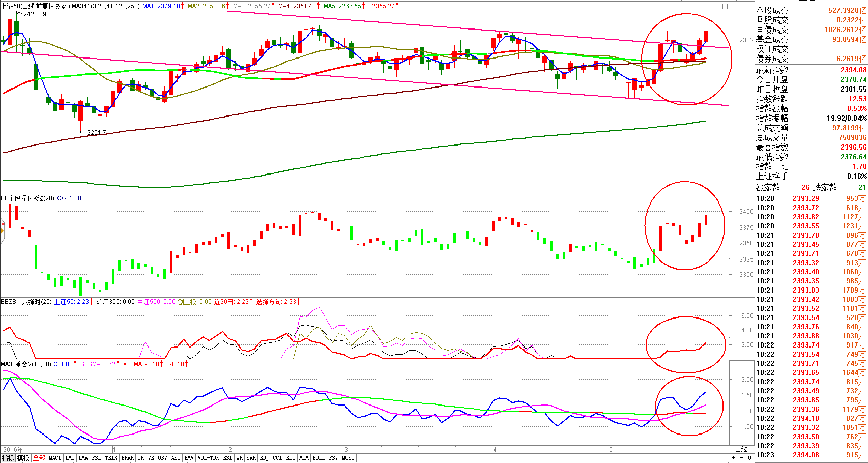This screenshot has width=868, height=463.
Task: Click the 总成交额 value 97.8199亿
Action: coord(849,128)
